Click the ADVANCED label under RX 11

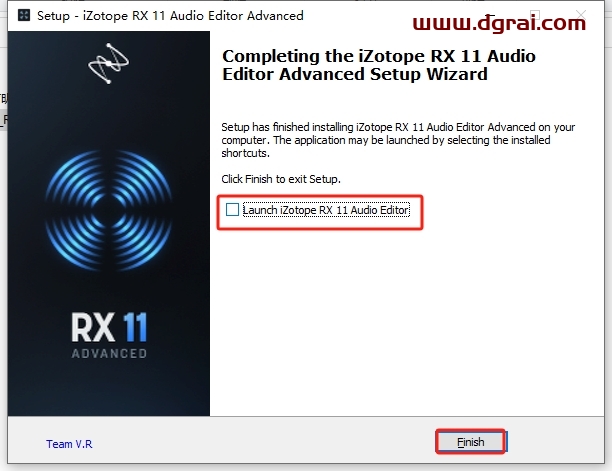[109, 354]
